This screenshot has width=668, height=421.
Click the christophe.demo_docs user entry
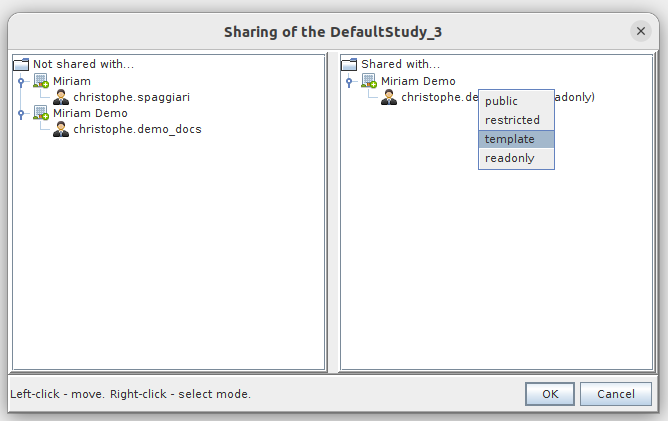click(137, 129)
